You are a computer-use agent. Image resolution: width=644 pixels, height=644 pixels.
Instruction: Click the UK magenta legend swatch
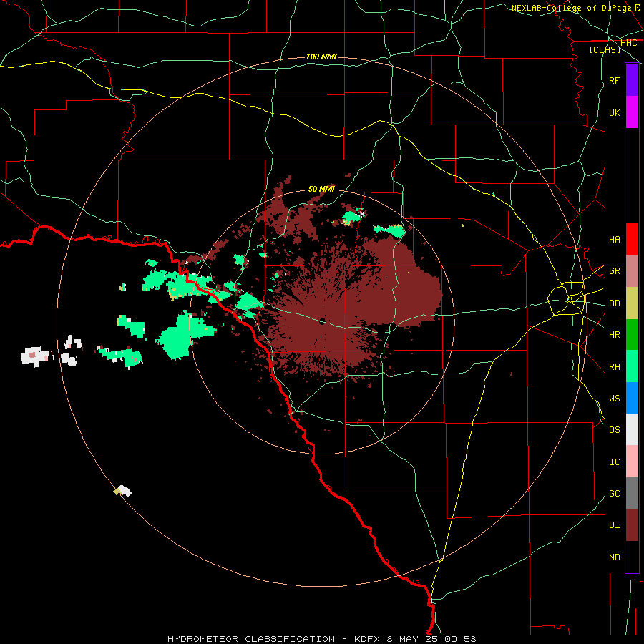click(632, 112)
